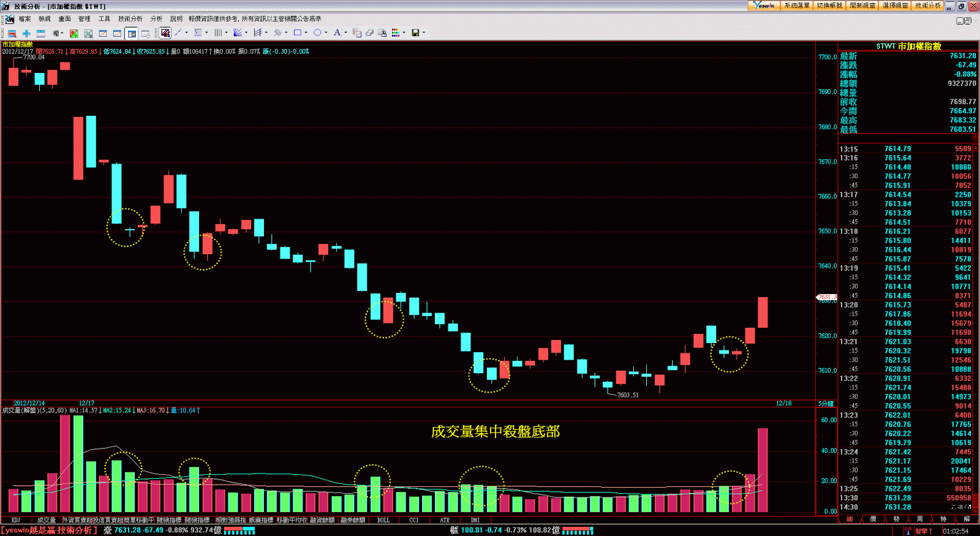
Task: Select the text label A tool
Action: pyautogui.click(x=337, y=32)
